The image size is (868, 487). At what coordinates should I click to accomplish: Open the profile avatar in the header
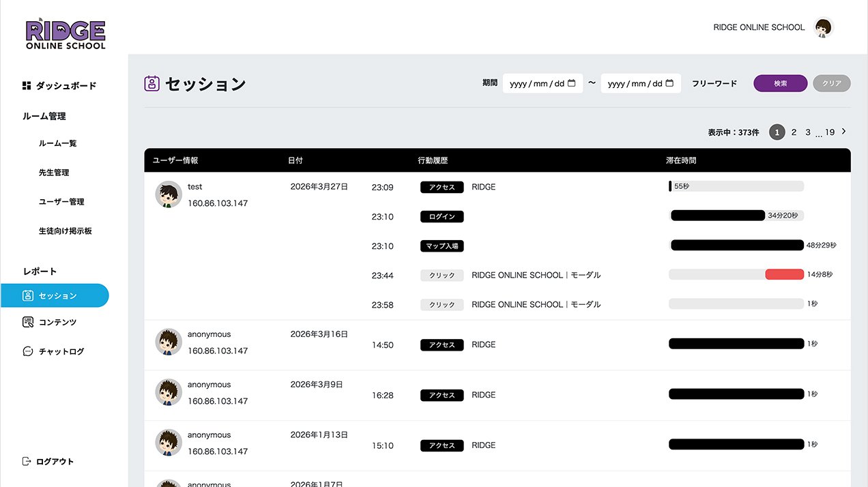(x=824, y=27)
